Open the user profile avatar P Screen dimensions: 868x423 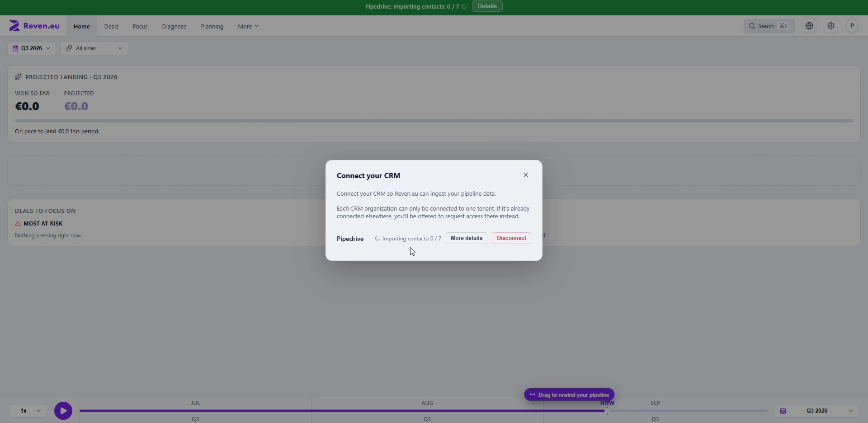click(852, 26)
